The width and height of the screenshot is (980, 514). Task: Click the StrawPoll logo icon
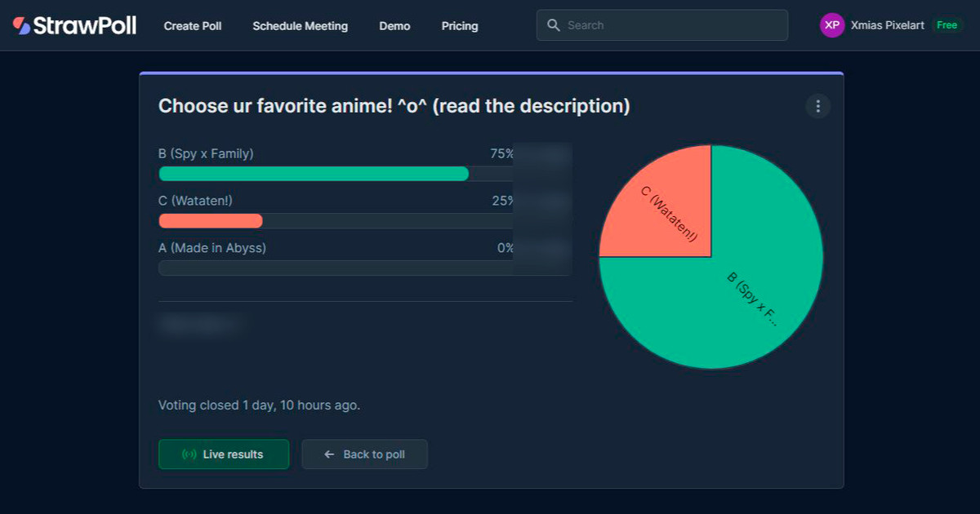coord(22,25)
